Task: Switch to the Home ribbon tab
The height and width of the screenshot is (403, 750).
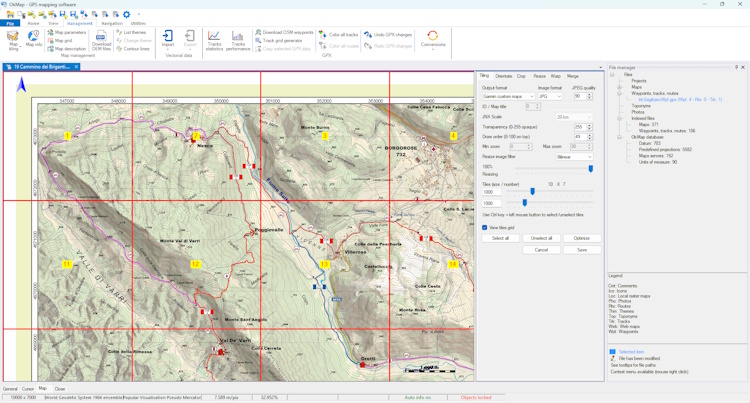Action: [33, 23]
